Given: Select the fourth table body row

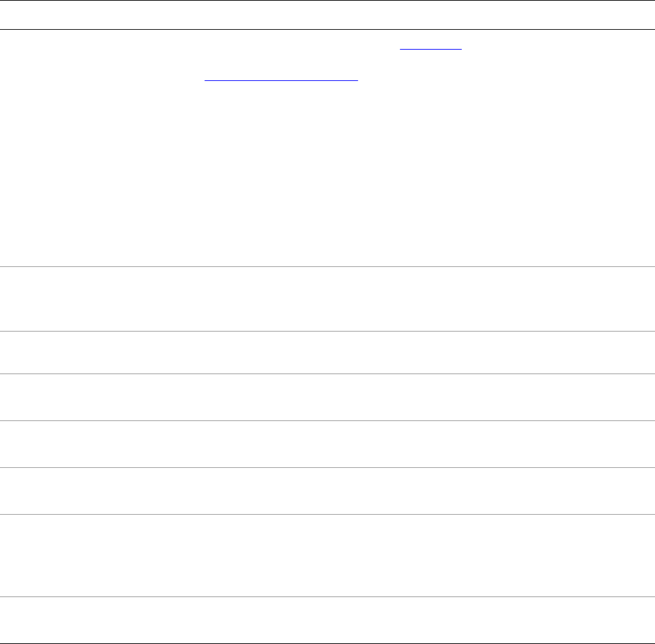Looking at the screenshot, I should [x=327, y=397].
